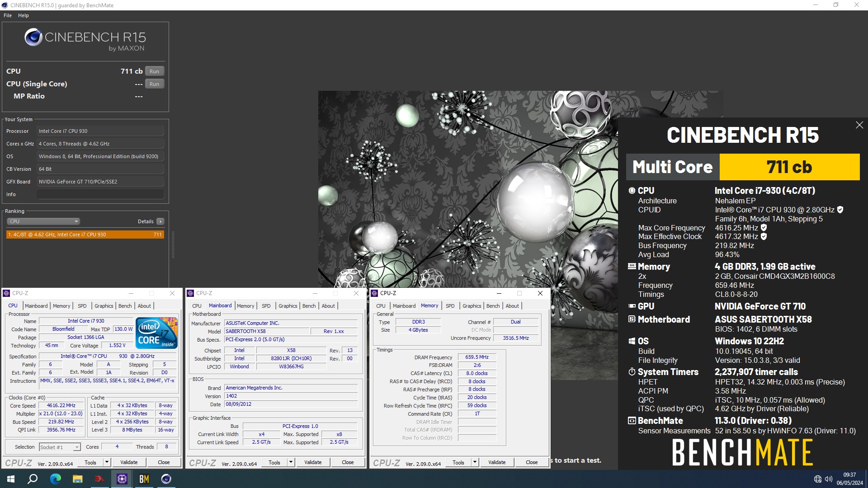Switch to Cinebench taskbar icon

166,479
